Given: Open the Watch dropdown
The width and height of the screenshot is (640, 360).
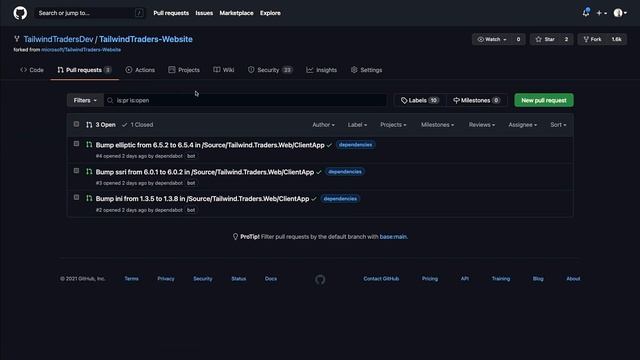Looking at the screenshot, I should (492, 39).
